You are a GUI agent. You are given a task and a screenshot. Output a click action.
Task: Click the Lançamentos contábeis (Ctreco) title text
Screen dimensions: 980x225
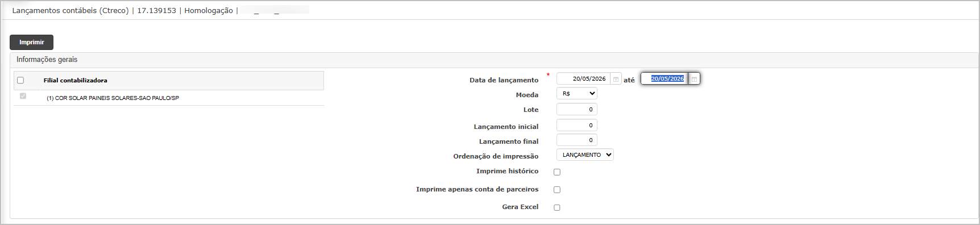[70, 11]
